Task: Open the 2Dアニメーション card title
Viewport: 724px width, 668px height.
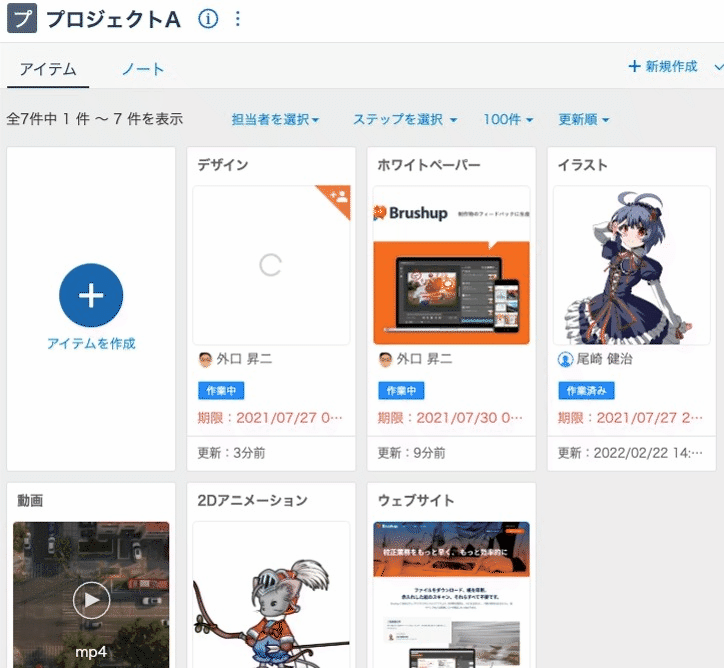Action: [x=252, y=500]
